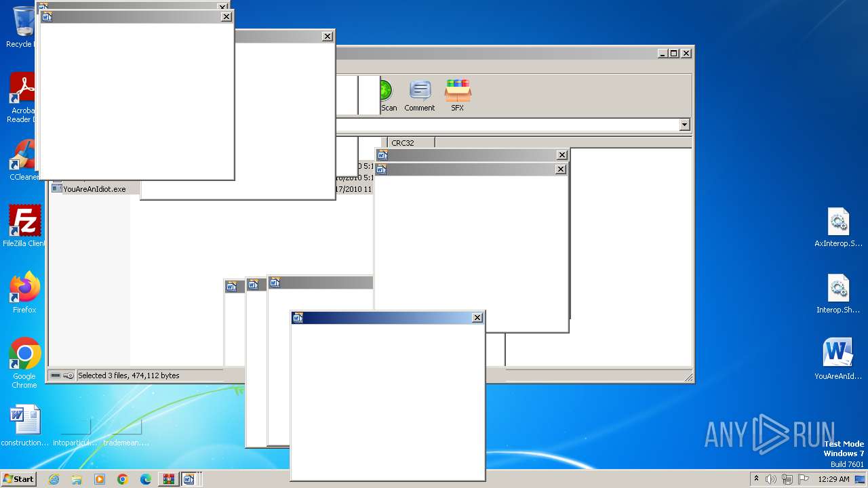The image size is (868, 488).
Task: Click the drive icon in WinRAR status bar
Action: (x=56, y=375)
